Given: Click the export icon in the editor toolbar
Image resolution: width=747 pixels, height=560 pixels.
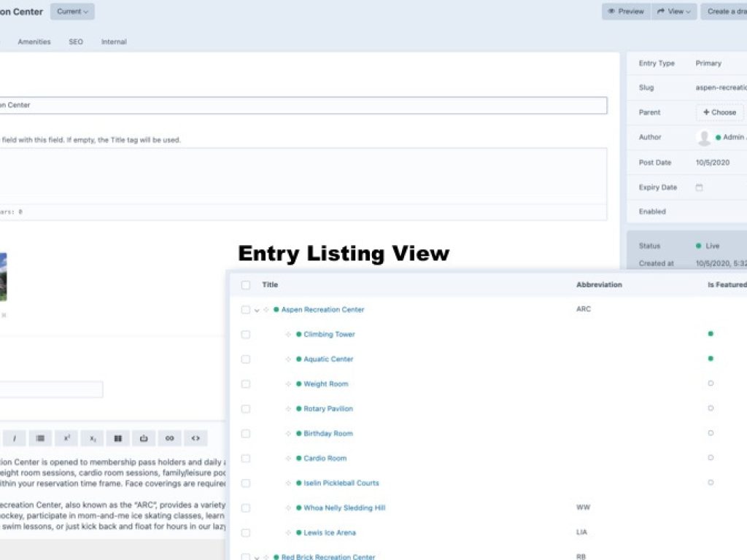Looking at the screenshot, I should [x=144, y=438].
